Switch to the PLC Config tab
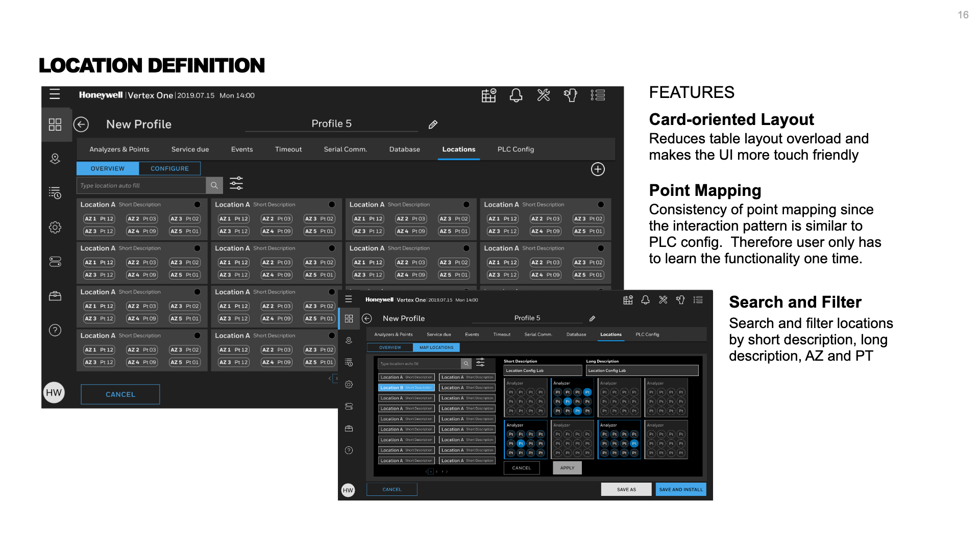The image size is (980, 551). pos(516,149)
